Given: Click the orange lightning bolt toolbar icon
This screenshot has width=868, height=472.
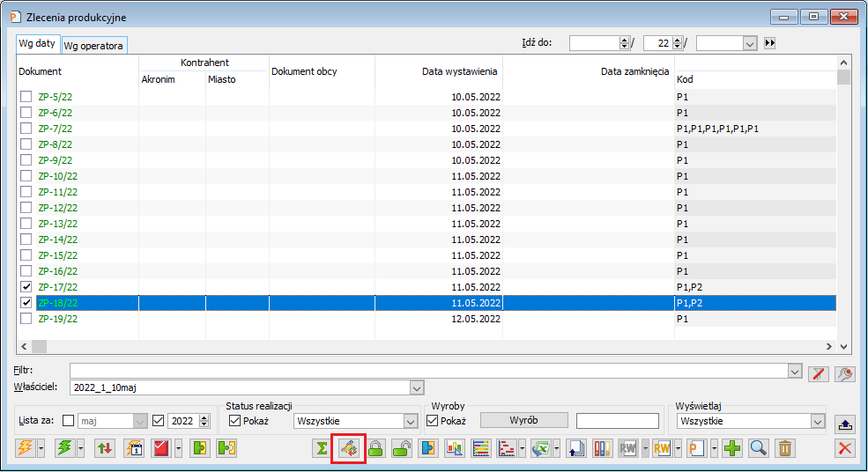Looking at the screenshot, I should tap(25, 447).
